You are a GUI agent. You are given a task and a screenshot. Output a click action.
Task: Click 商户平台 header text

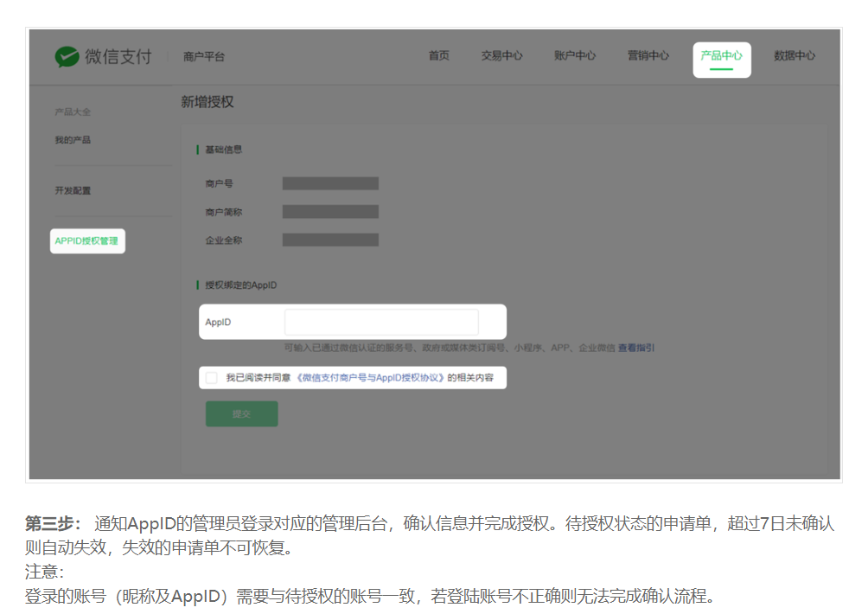pyautogui.click(x=204, y=56)
